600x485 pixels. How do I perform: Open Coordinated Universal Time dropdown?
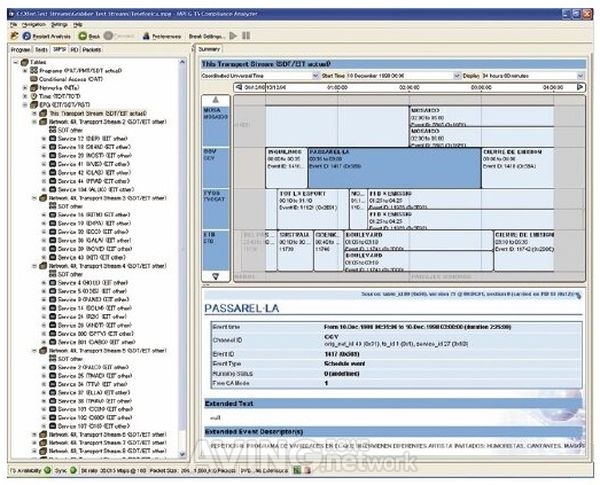(x=315, y=76)
